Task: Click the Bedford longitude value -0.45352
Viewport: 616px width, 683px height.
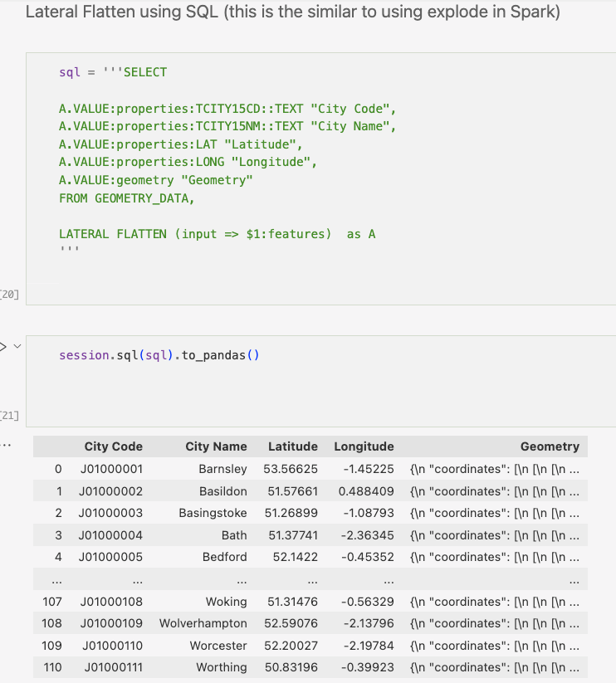Action: [x=369, y=557]
